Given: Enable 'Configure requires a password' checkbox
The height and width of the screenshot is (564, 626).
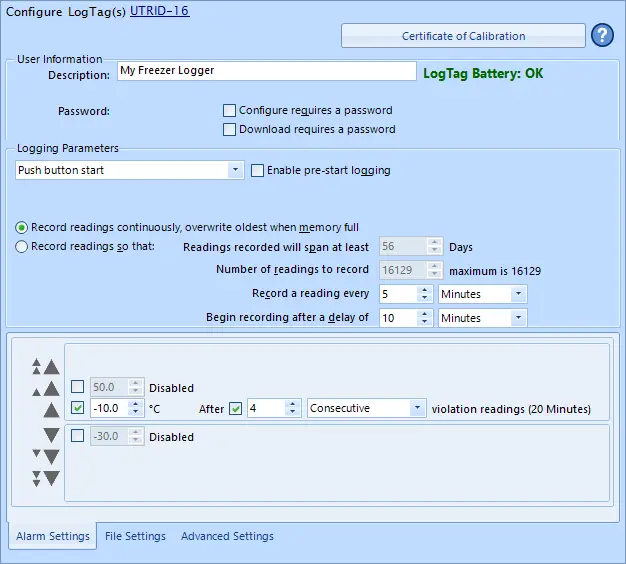Looking at the screenshot, I should [x=230, y=110].
